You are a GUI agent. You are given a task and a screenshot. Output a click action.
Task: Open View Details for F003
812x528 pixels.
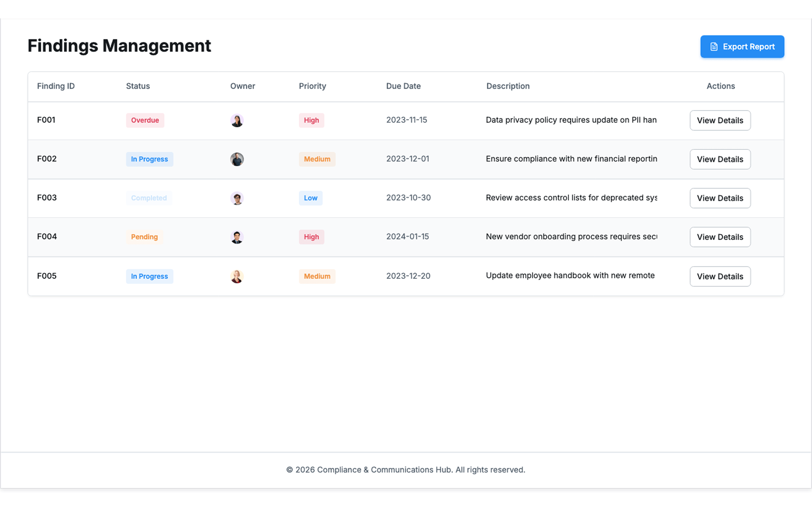pos(720,198)
